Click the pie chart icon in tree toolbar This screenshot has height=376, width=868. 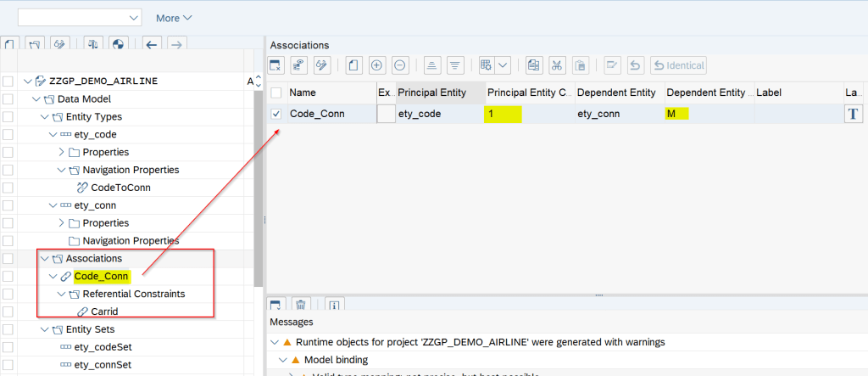[119, 43]
